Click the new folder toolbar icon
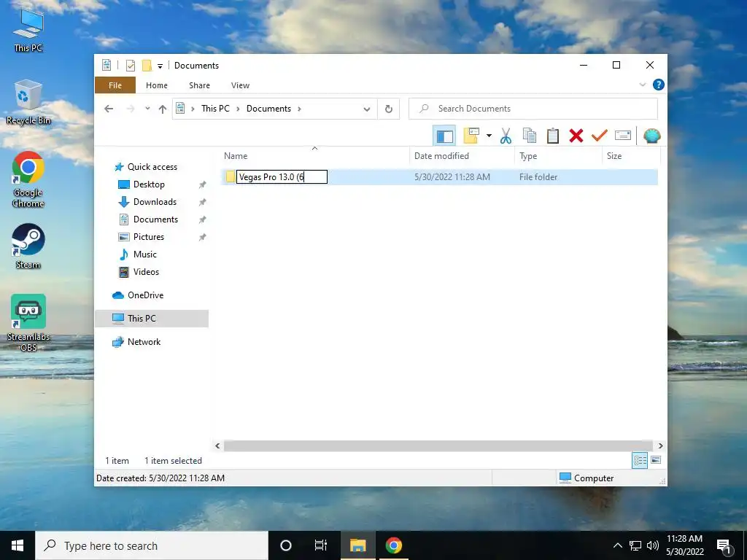This screenshot has height=560, width=747. tap(471, 136)
